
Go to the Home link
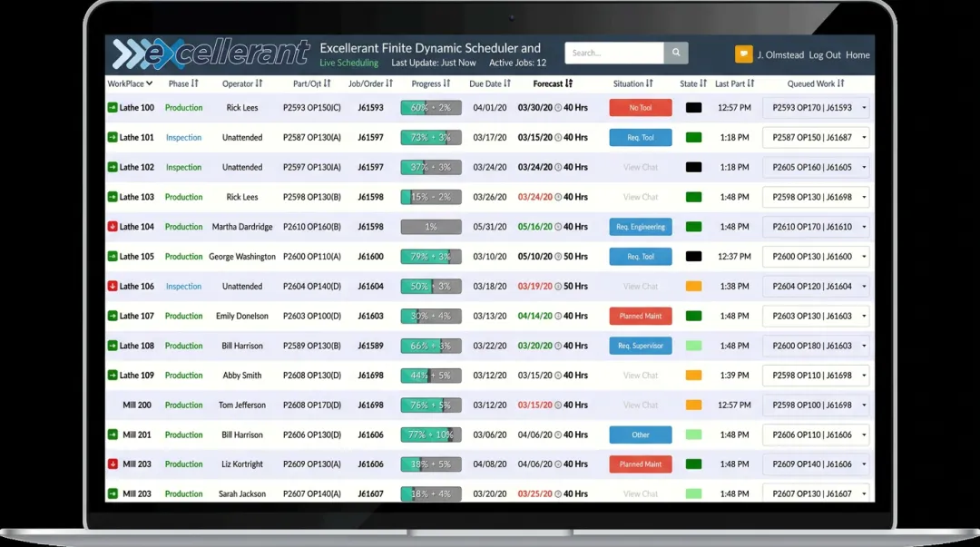pyautogui.click(x=857, y=55)
